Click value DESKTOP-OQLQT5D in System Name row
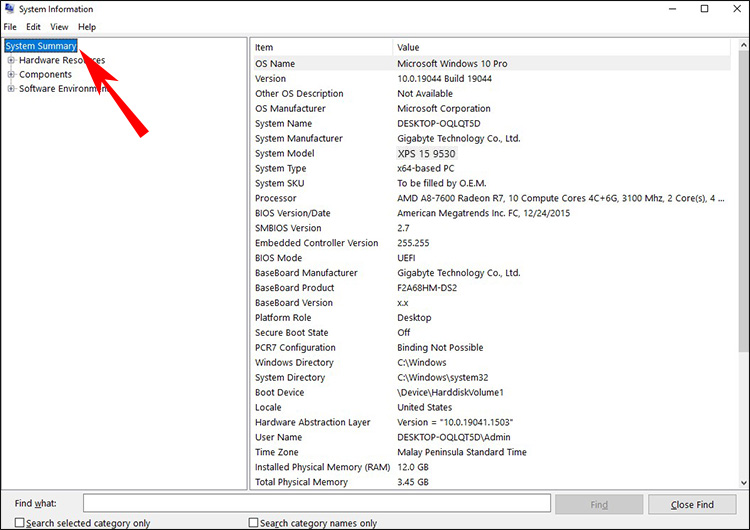This screenshot has width=750, height=530. tap(439, 123)
